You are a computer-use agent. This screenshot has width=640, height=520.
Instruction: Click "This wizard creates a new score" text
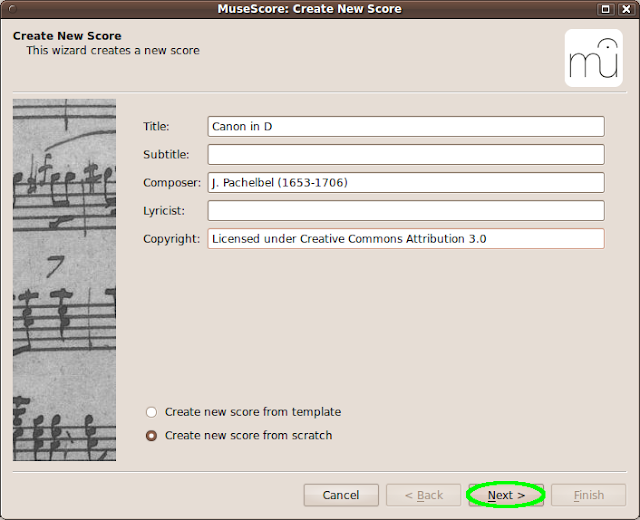point(113,51)
